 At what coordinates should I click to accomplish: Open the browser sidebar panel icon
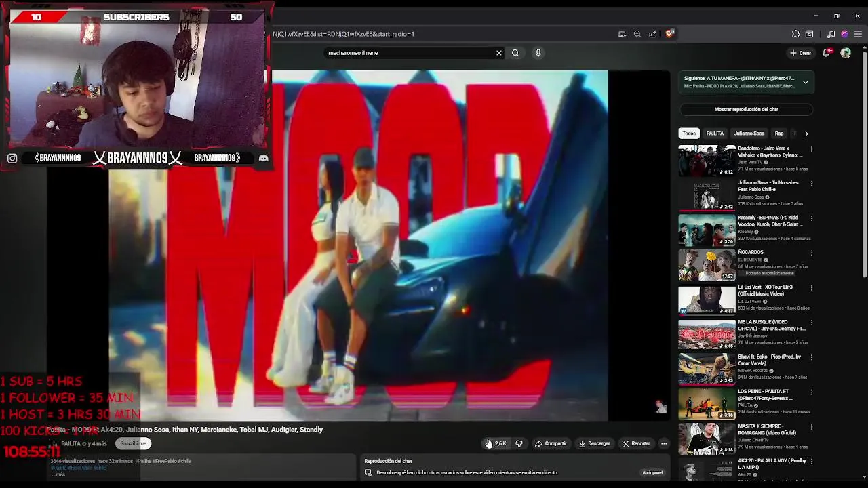pyautogui.click(x=810, y=34)
